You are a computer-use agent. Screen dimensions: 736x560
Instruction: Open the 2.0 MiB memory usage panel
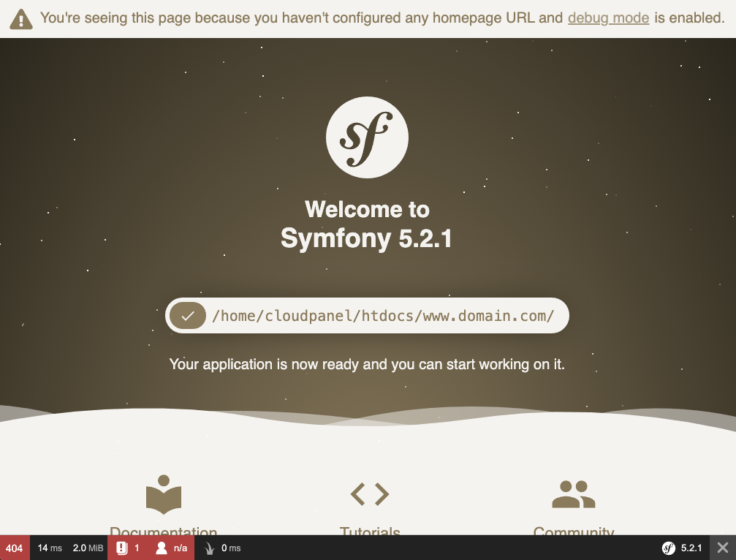click(x=88, y=548)
